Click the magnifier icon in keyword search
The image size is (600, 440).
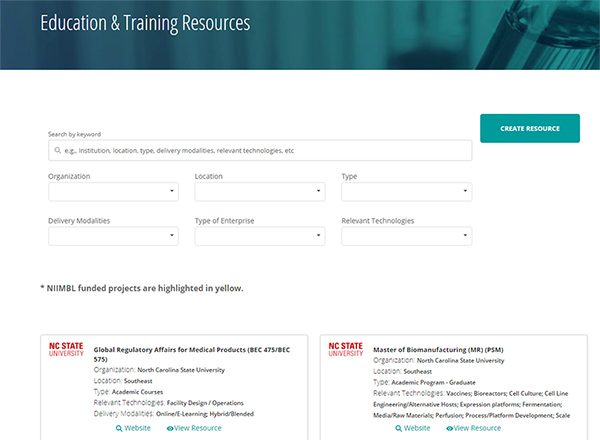57,150
